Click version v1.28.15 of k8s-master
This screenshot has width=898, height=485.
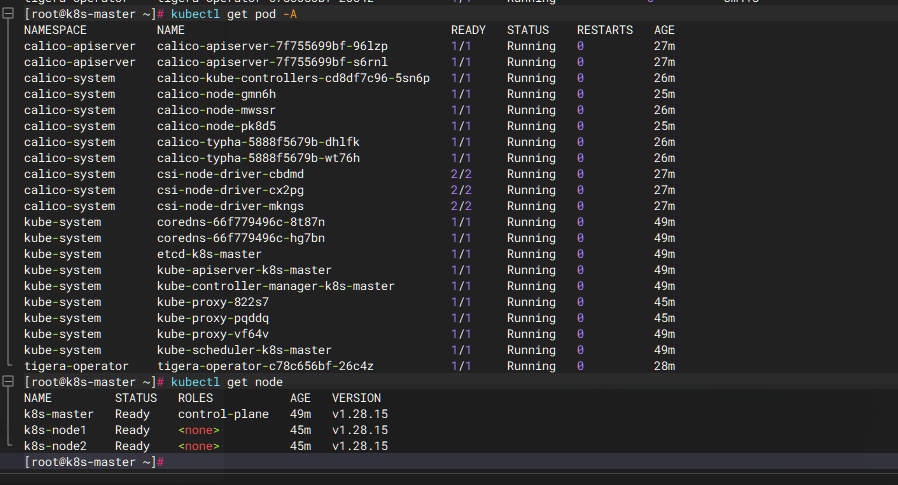pos(360,414)
